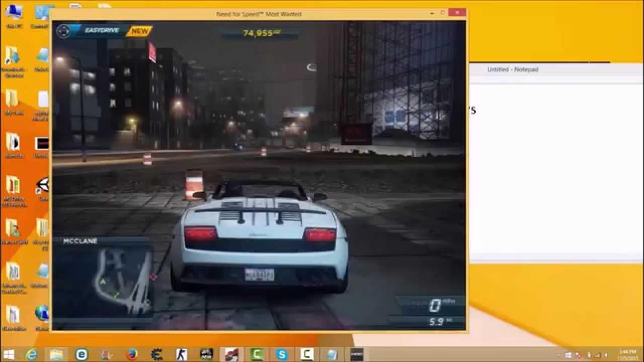The width and height of the screenshot is (644, 362).
Task: Select the Need for Speed taskbar icon
Action: [232, 354]
